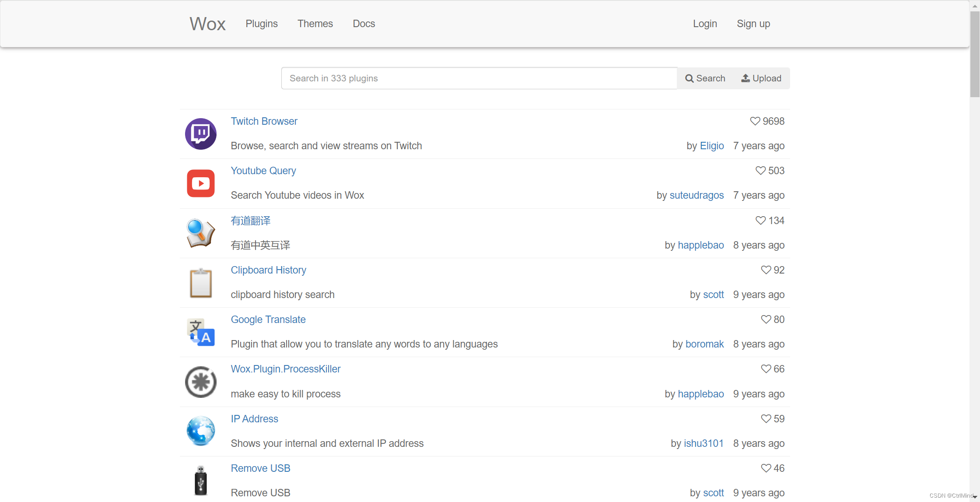Click the magnifier book icon for 有道翻译
Viewport: 980px width, 502px height.
tap(200, 233)
